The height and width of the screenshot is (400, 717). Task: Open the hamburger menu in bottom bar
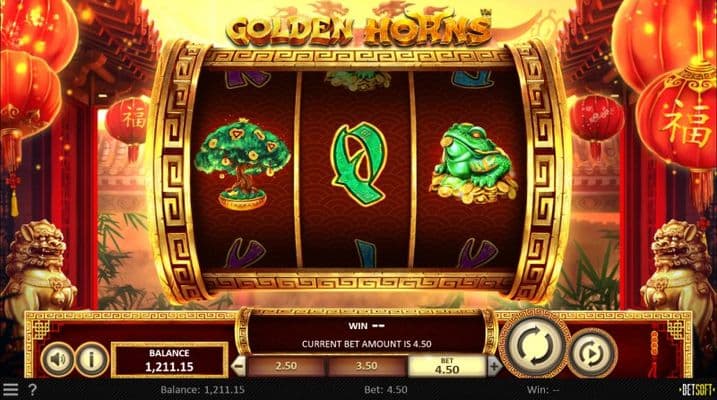click(11, 389)
